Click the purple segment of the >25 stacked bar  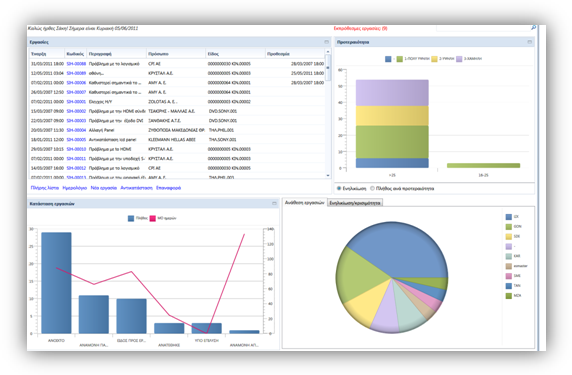point(392,93)
